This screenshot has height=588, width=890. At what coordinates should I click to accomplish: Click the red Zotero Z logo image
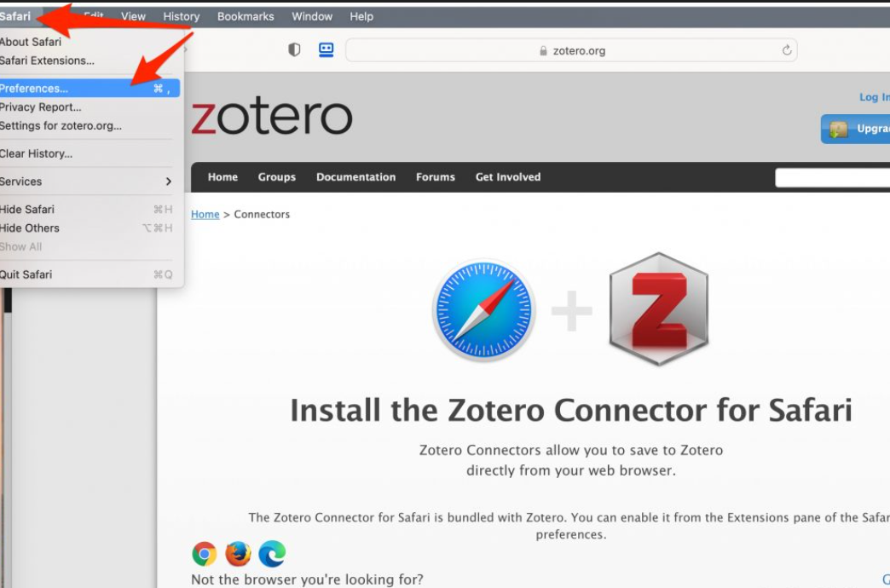[658, 308]
